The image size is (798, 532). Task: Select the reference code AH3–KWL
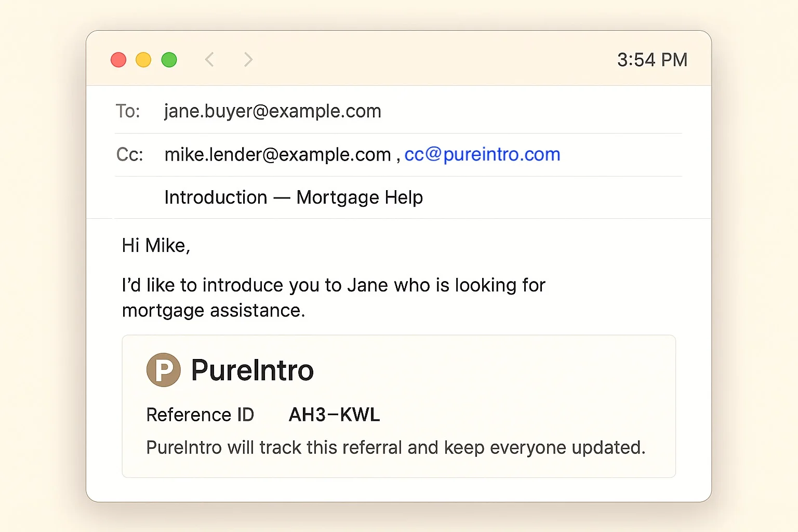coord(334,415)
